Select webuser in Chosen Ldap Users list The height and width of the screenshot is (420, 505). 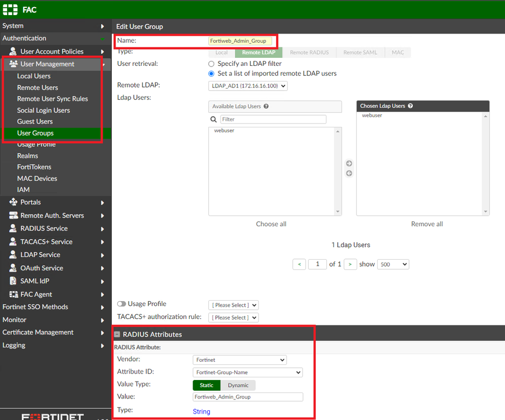click(372, 116)
